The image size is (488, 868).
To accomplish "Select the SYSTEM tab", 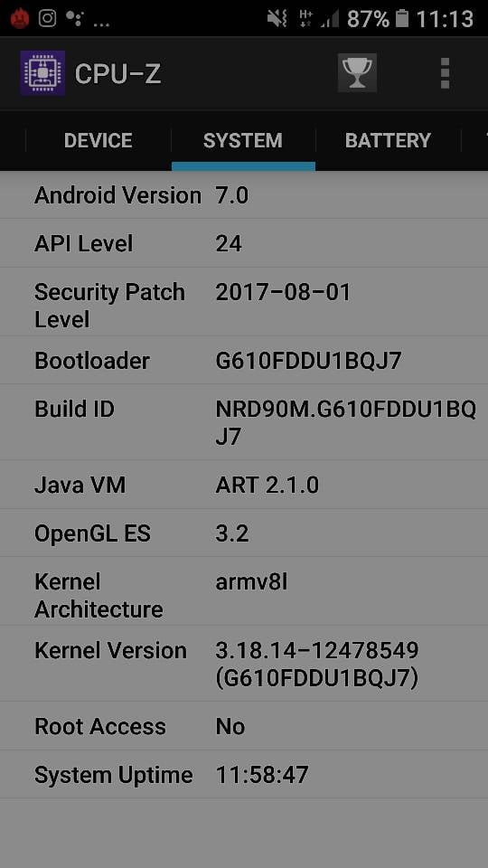I will click(x=243, y=141).
